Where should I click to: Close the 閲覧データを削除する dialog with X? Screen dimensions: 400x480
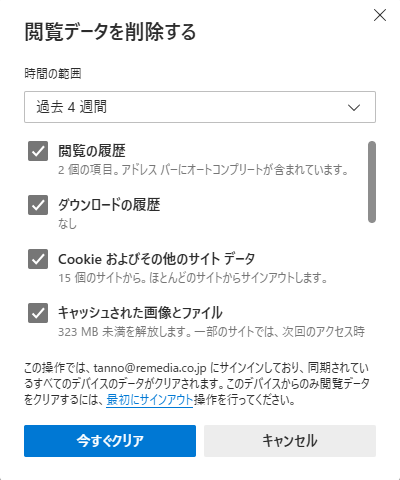380,15
